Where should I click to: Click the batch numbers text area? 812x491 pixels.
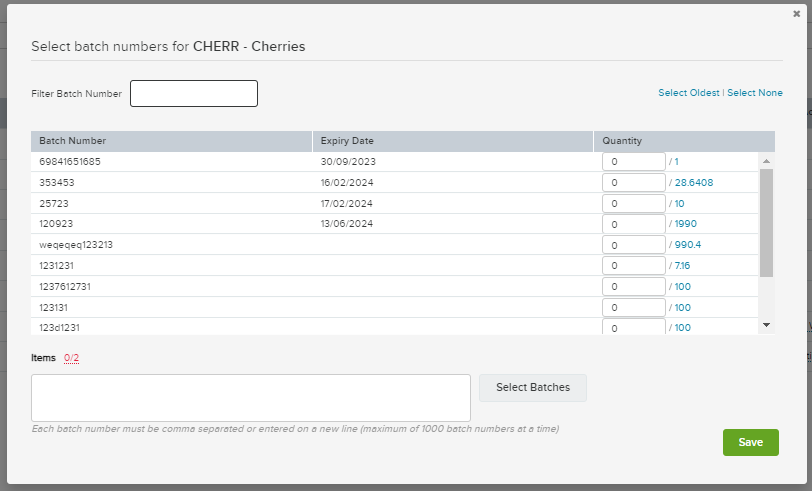251,398
